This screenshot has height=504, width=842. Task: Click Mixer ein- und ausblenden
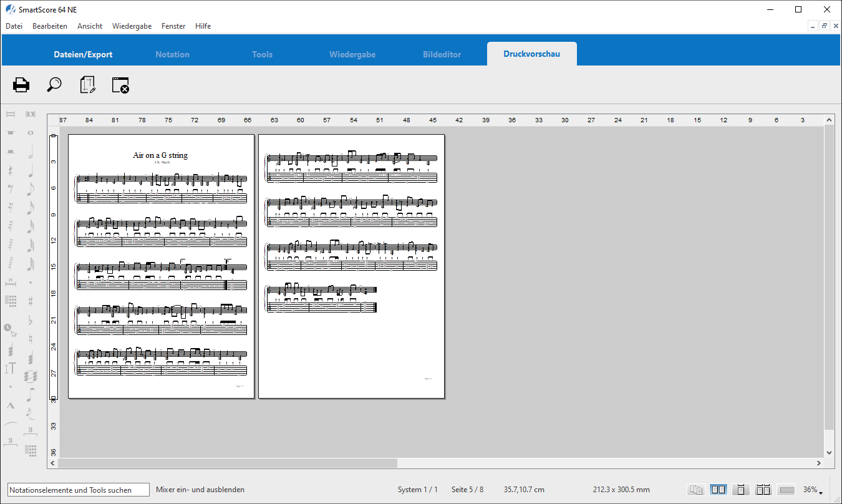click(x=200, y=490)
